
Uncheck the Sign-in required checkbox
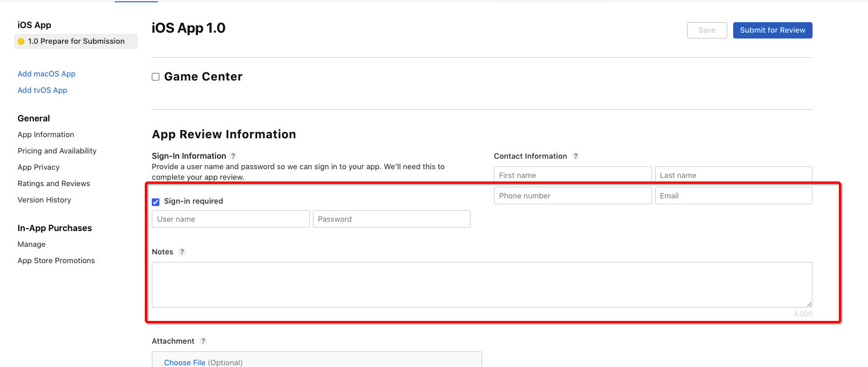point(156,202)
